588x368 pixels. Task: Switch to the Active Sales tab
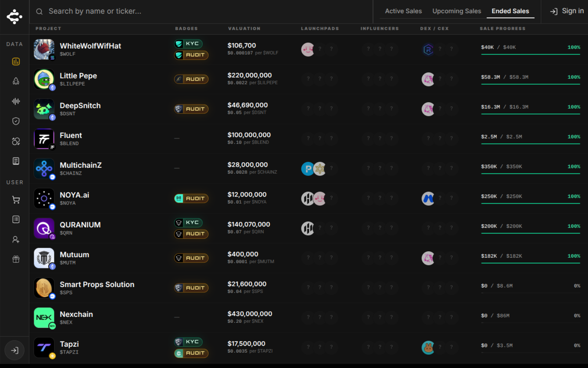point(403,11)
